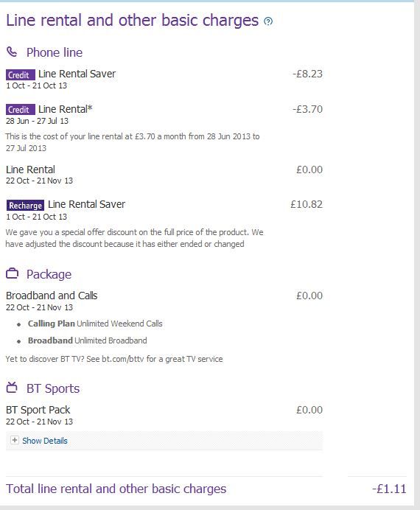The height and width of the screenshot is (510, 420).
Task: Select the Phone line section heading
Action: [x=55, y=52]
